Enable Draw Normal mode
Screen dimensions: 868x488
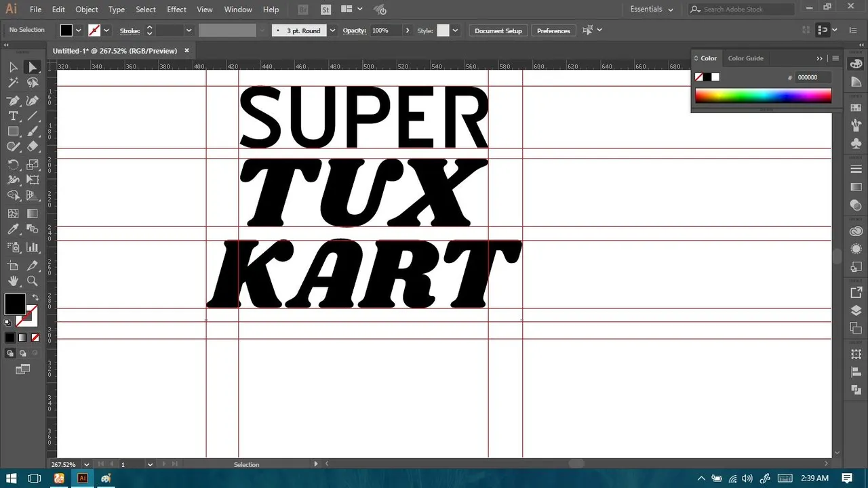point(10,353)
